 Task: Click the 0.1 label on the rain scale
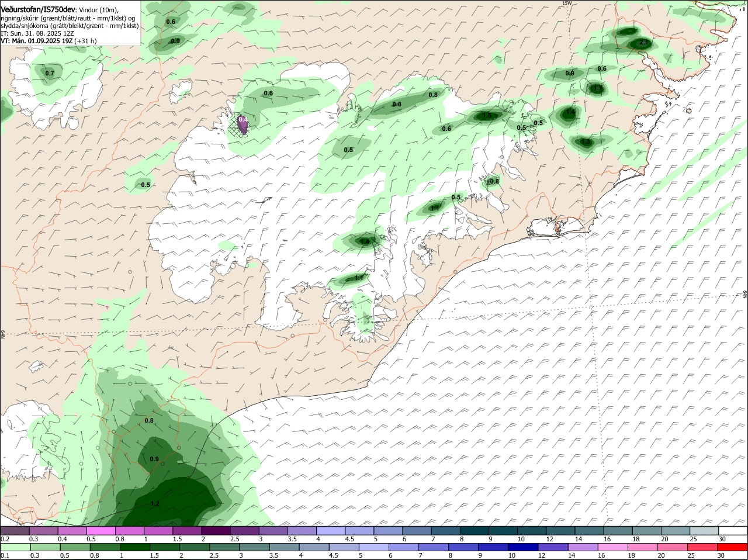[x=5, y=555]
